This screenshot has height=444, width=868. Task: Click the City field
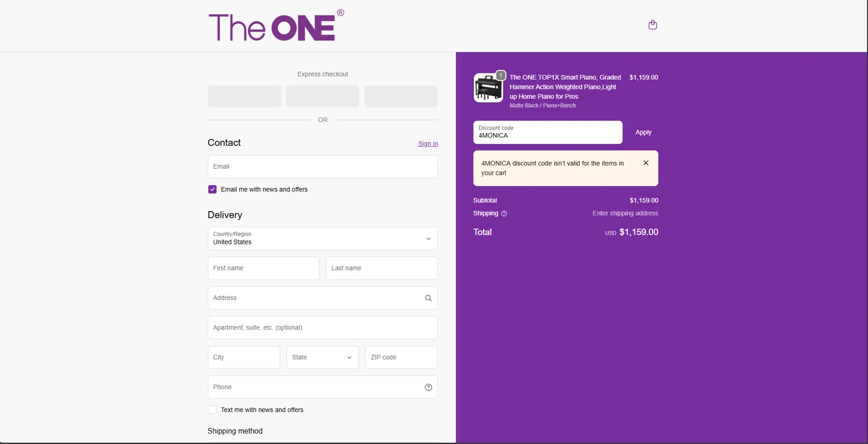(x=244, y=357)
